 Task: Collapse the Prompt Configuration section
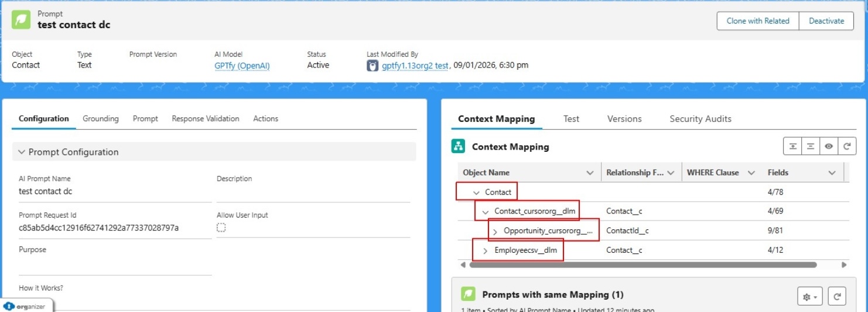tap(22, 152)
